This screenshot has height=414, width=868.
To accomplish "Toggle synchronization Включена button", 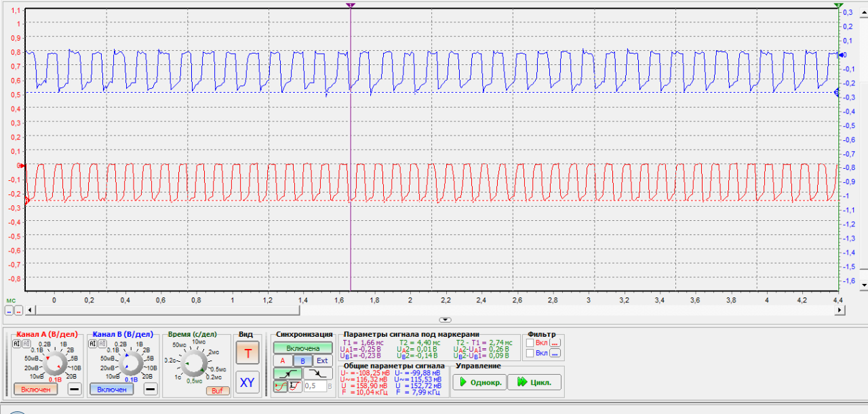I will coord(303,348).
